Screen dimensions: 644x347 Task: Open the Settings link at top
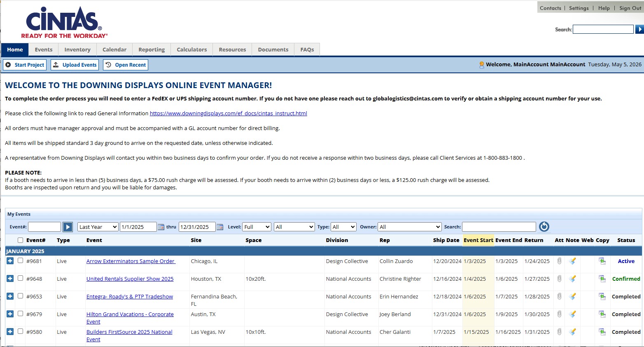[x=579, y=8]
